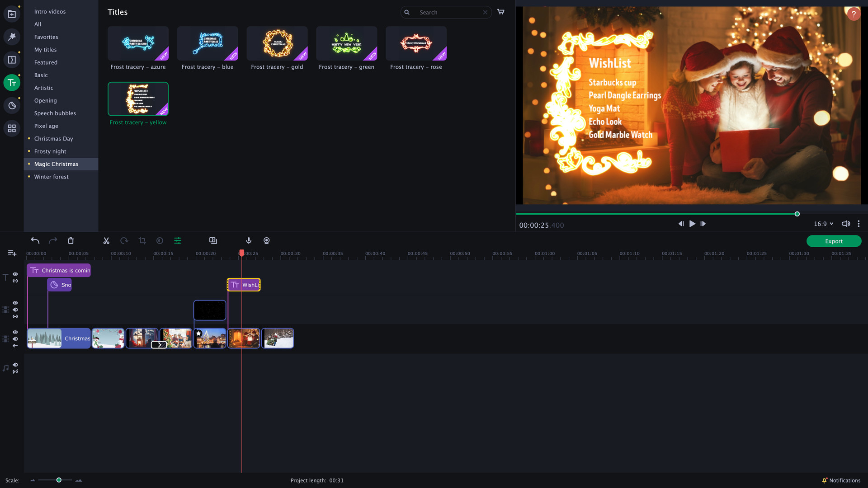868x488 pixels.
Task: Select the Frost tracery – azure title thumbnail
Action: (x=138, y=44)
